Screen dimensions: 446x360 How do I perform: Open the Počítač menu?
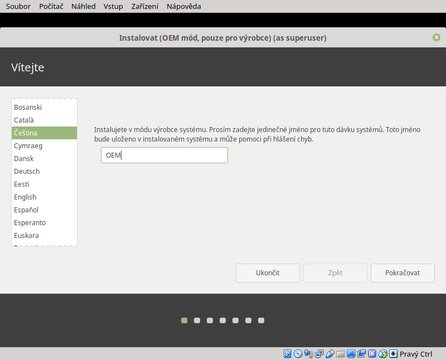pos(51,6)
